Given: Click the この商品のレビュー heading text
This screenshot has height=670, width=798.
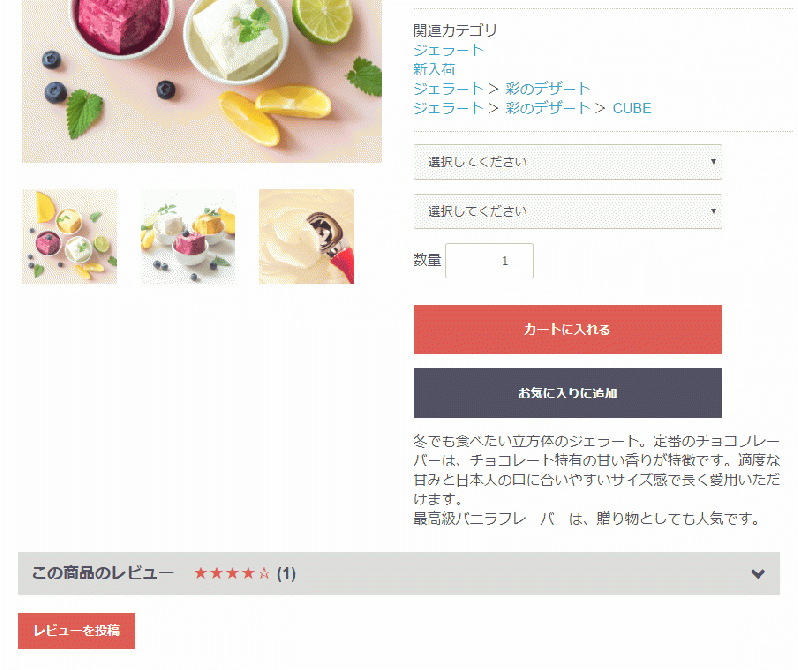Looking at the screenshot, I should click(x=103, y=574).
